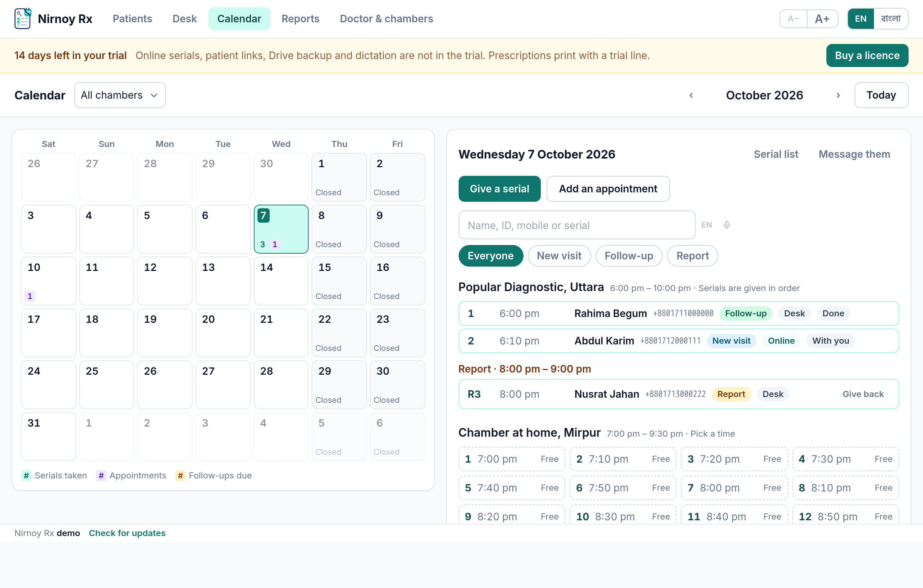The image size is (923, 588).
Task: Select the Follow-up filter chip
Action: 629,255
